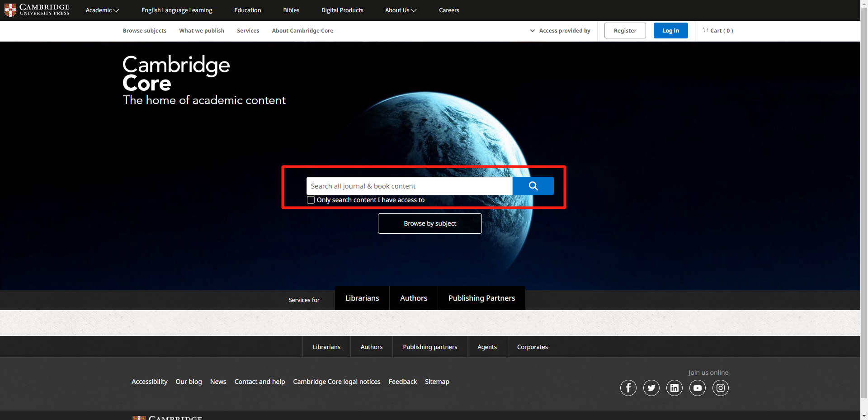Click the Cambridge Core title logo
The width and height of the screenshot is (868, 420).
coord(176,74)
